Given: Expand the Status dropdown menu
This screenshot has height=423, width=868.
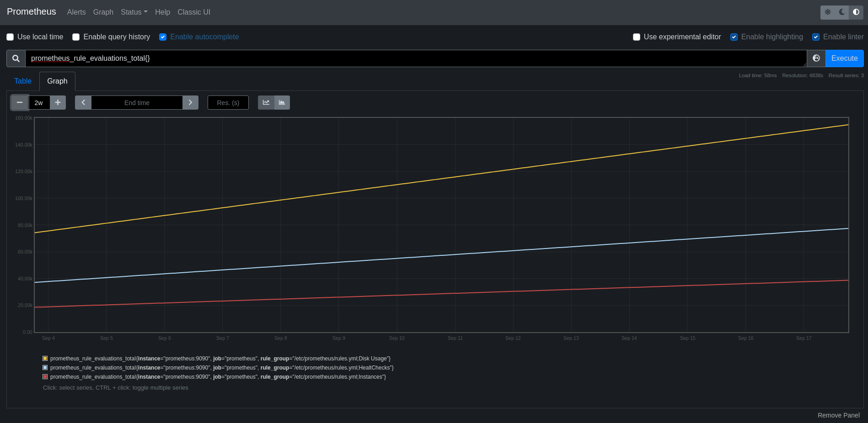Looking at the screenshot, I should point(134,12).
